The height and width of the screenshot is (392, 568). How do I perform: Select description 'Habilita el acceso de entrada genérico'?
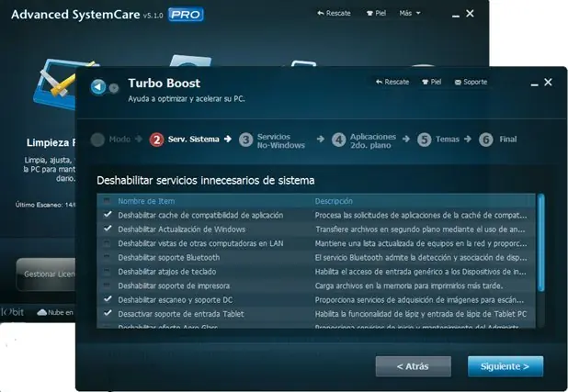pos(421,272)
